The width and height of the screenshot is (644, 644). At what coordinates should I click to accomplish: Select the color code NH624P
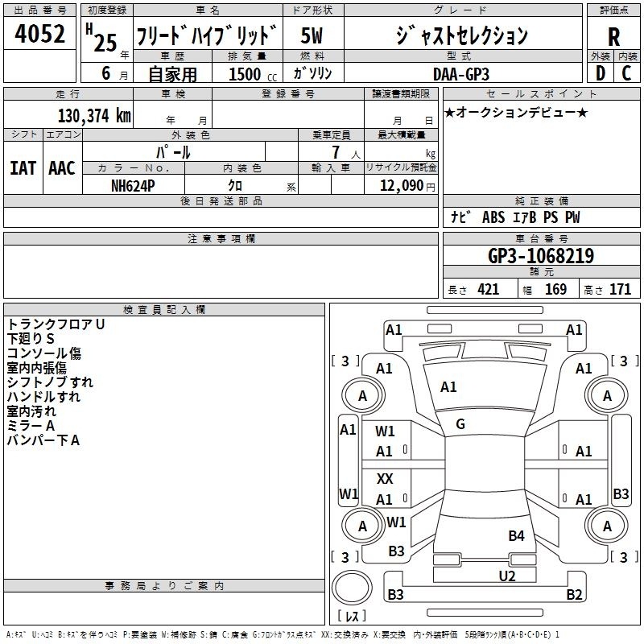(134, 185)
